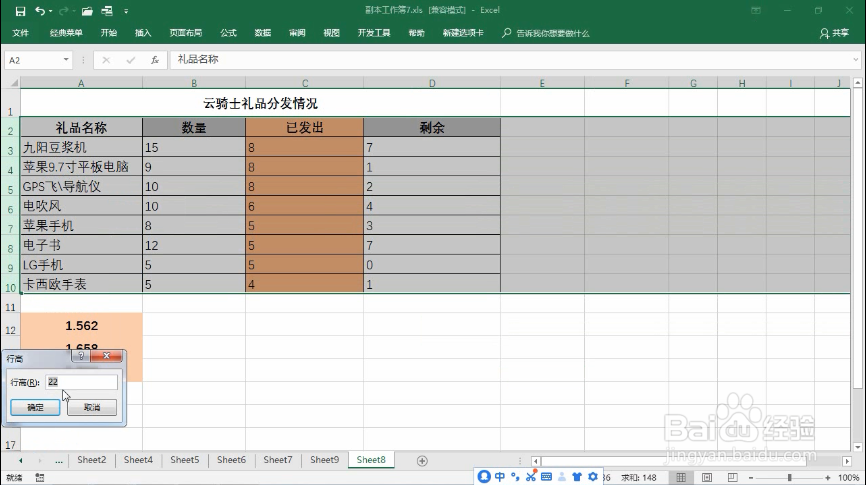Switch to the 开始 ribbon tab
The image size is (866, 485).
coord(109,33)
